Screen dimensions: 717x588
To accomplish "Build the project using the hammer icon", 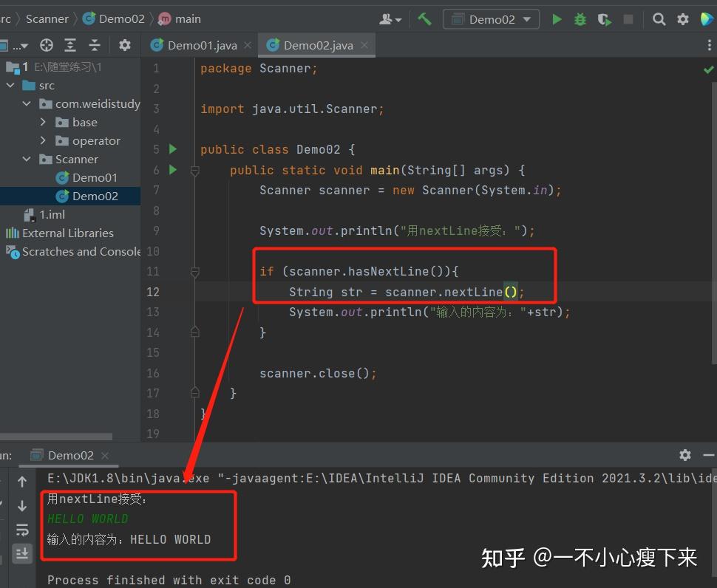I will pos(425,19).
